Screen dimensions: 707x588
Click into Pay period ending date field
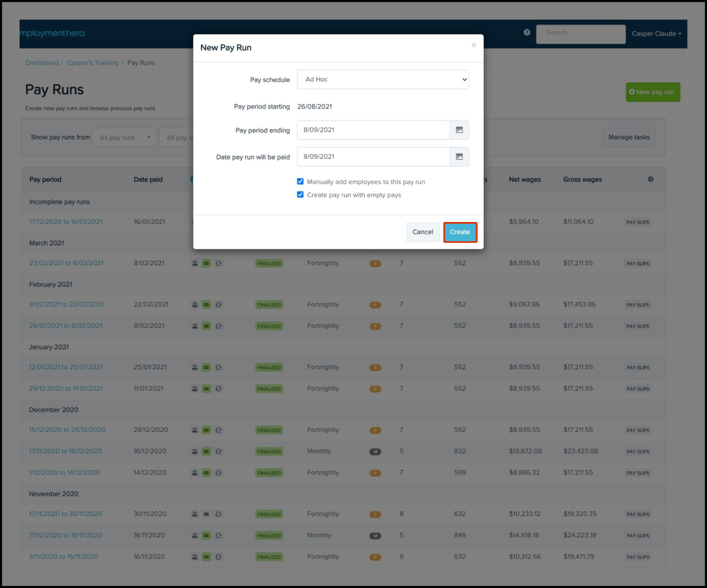[x=373, y=130]
